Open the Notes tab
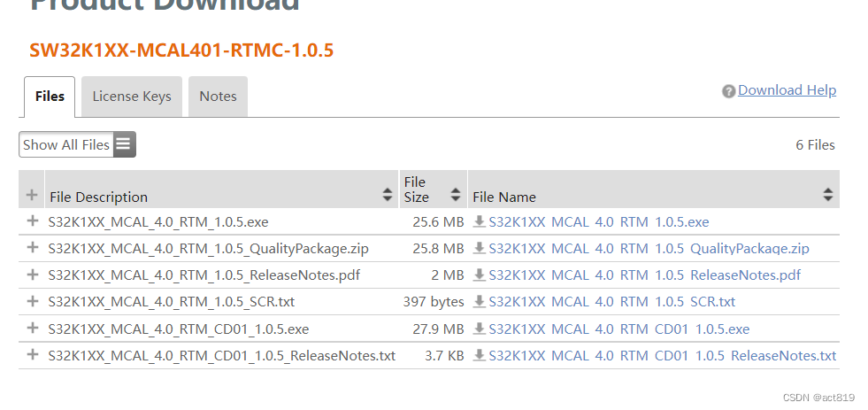Image resolution: width=868 pixels, height=410 pixels. click(218, 97)
